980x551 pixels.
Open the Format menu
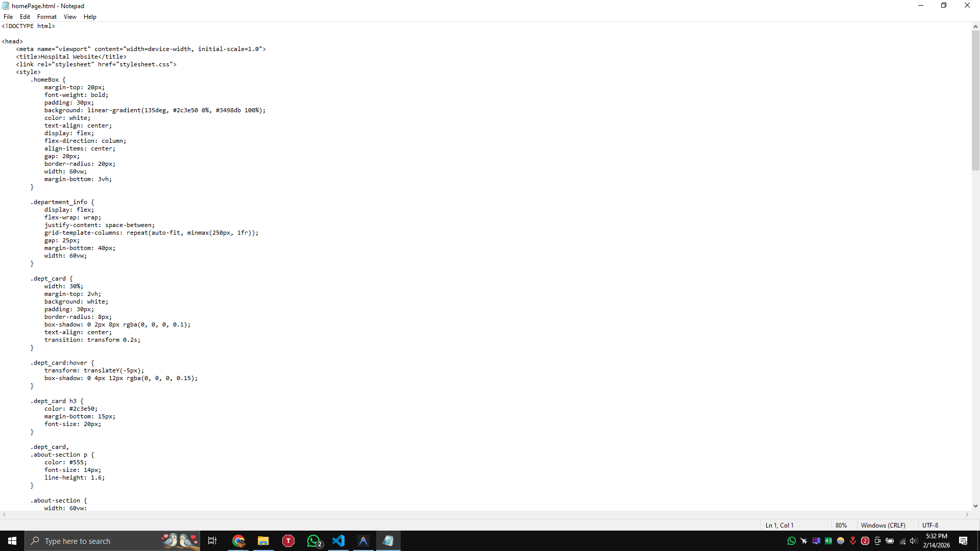[46, 16]
